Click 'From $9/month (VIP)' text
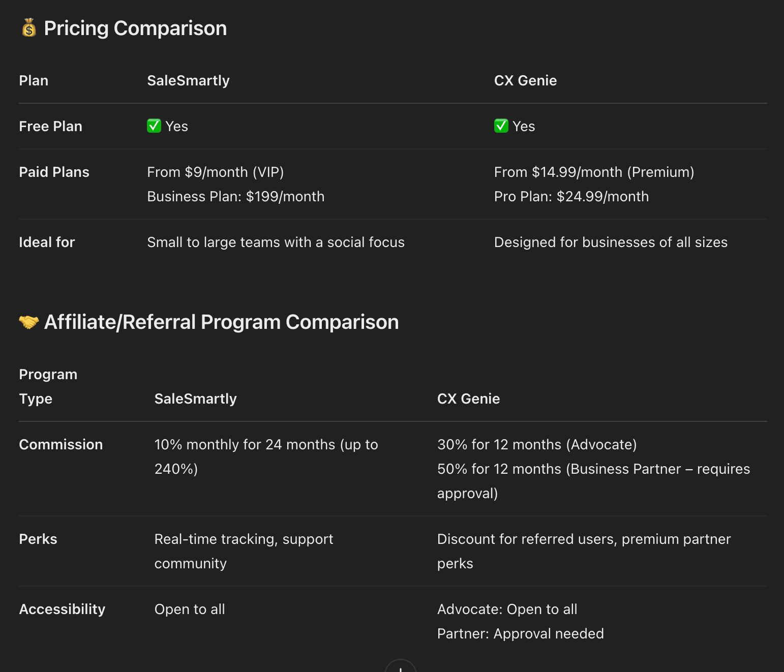 coord(216,172)
